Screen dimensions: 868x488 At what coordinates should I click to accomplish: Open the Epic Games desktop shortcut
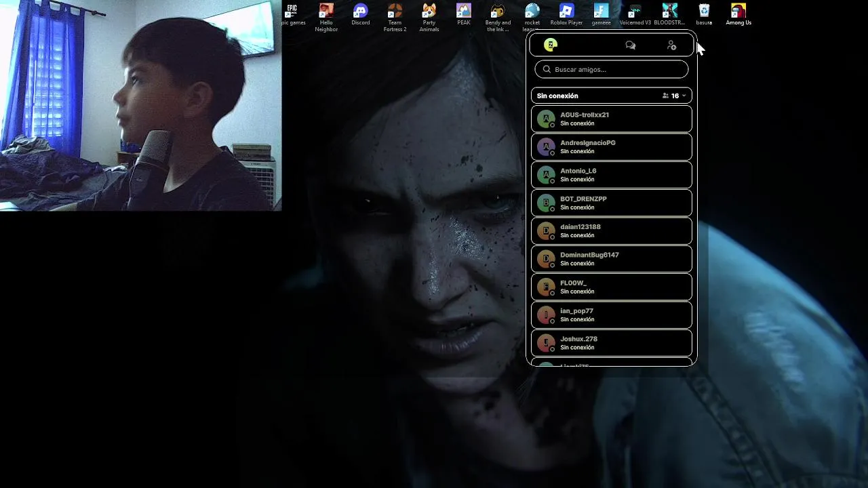pyautogui.click(x=292, y=16)
